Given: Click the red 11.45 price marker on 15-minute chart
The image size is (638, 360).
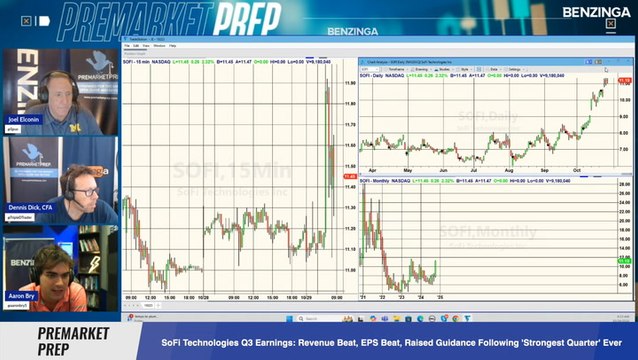Looking at the screenshot, I should coord(350,177).
